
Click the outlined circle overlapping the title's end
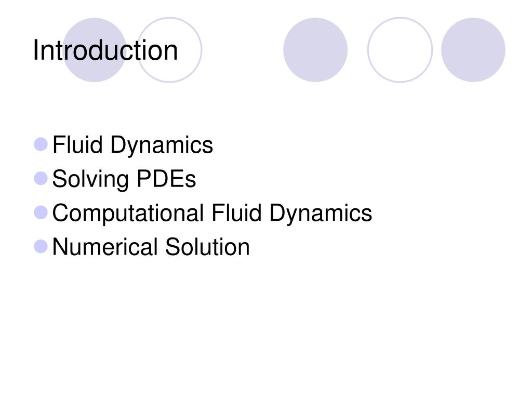169,50
